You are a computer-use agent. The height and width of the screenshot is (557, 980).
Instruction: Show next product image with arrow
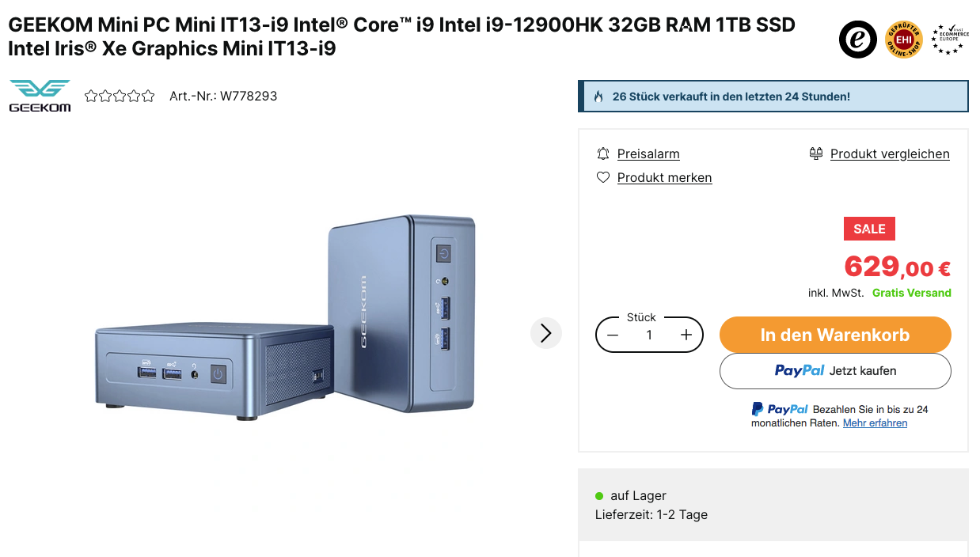(x=545, y=333)
